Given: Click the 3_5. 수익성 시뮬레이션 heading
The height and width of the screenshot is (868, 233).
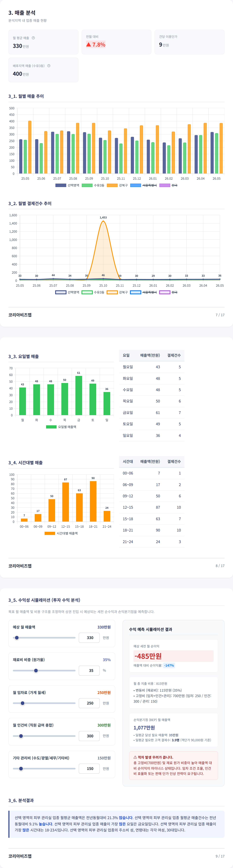Looking at the screenshot, I should (x=44, y=600).
